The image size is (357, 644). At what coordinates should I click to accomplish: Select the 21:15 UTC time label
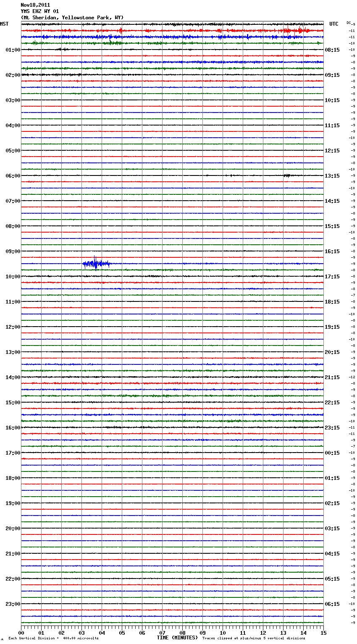(x=332, y=377)
